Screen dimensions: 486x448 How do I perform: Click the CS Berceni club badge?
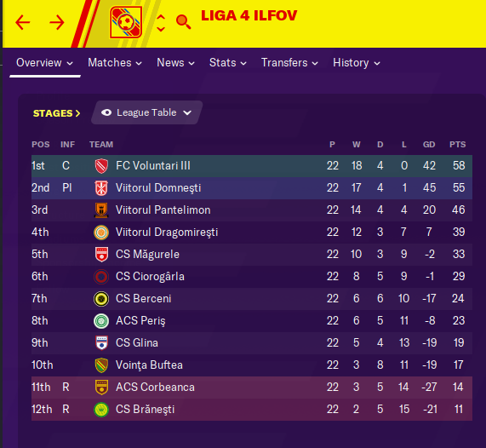click(x=101, y=299)
